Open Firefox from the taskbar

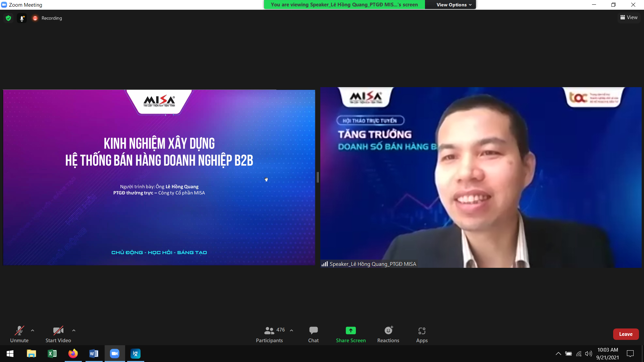pyautogui.click(x=73, y=354)
